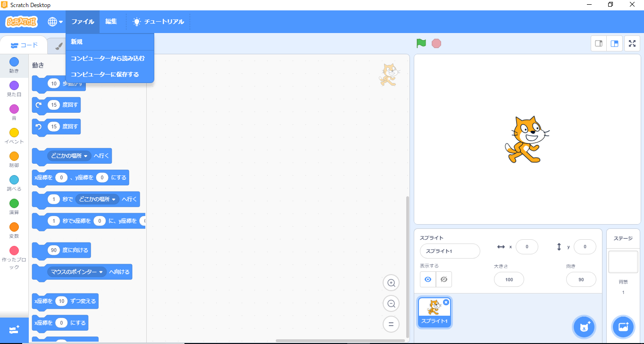Choose コンピューターから読み込む menu entry
This screenshot has width=644, height=344.
tap(110, 59)
